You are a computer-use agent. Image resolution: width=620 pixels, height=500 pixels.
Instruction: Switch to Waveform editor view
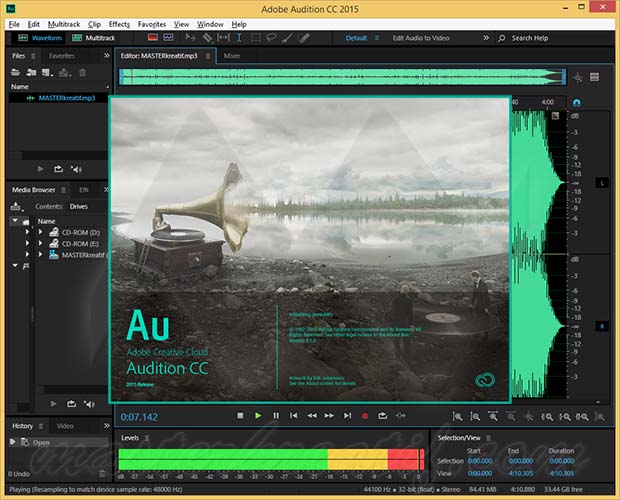coord(39,38)
